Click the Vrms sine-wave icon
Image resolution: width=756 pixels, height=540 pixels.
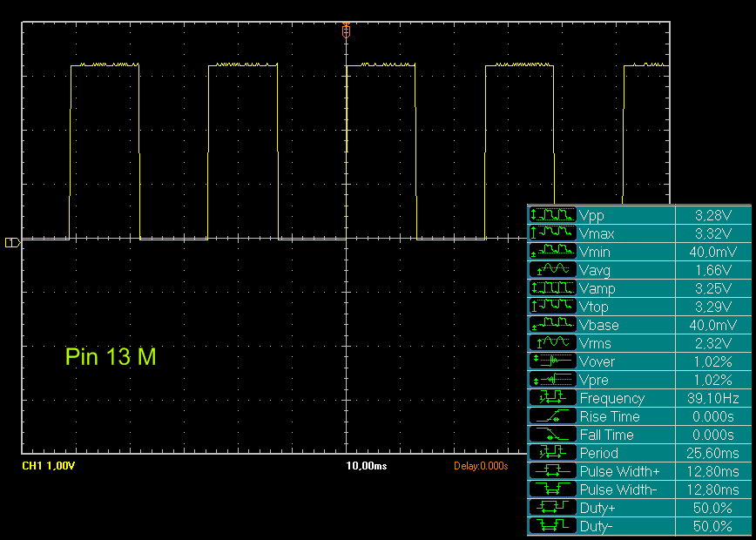click(x=552, y=343)
